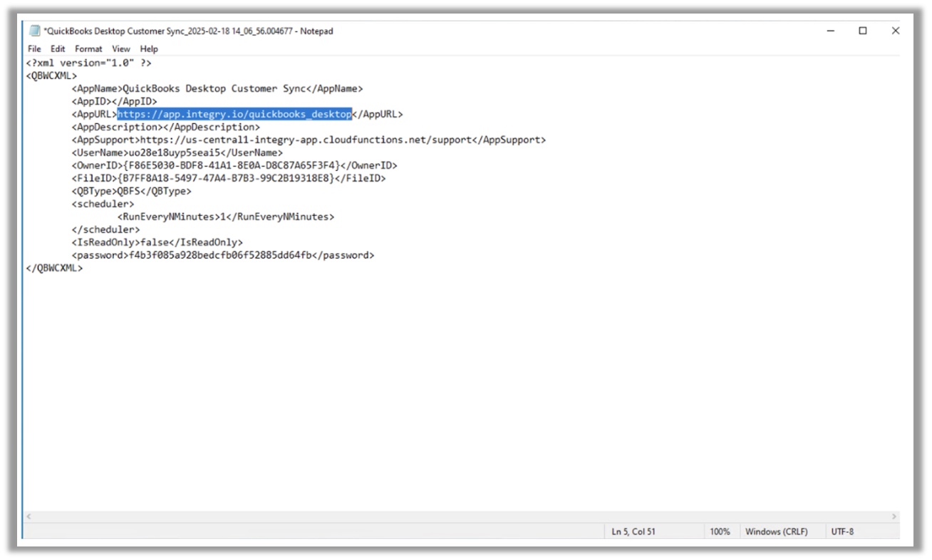The image size is (932, 560).
Task: Click the Ln 5, Col 51 status entry
Action: point(633,532)
